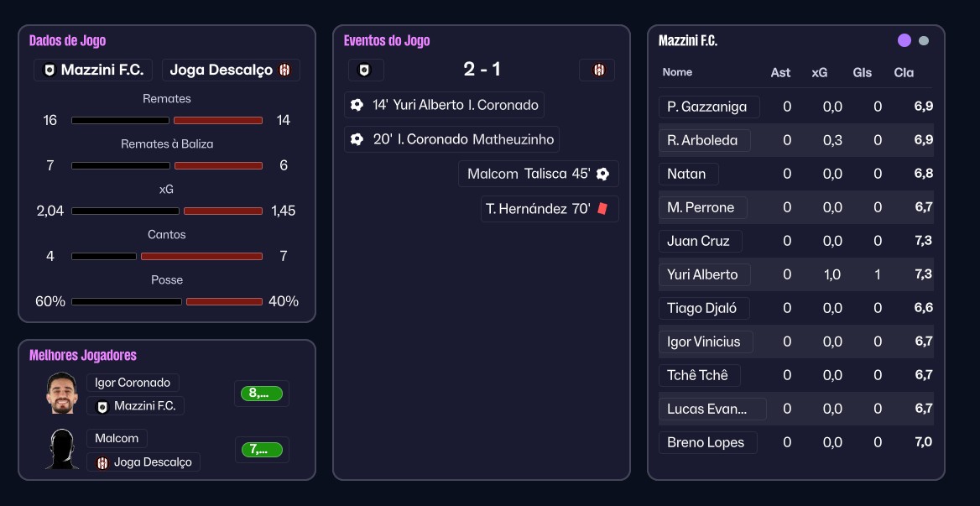Viewport: 980px width, 506px height.
Task: Open P. Gazzaniga player link
Action: click(x=706, y=107)
